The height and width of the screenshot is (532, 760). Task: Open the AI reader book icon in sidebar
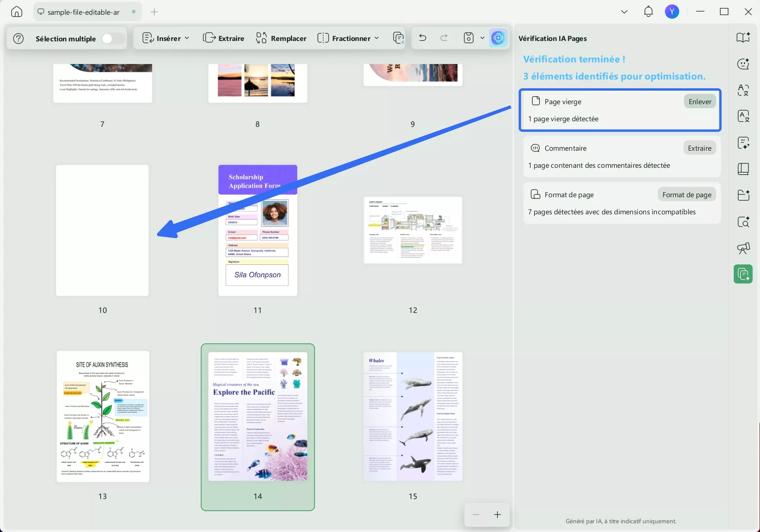tap(743, 37)
